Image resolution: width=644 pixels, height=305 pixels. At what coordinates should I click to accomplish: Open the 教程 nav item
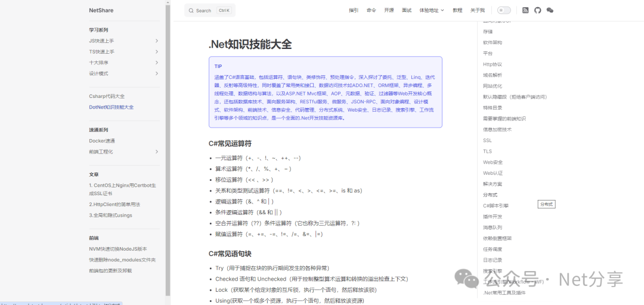coord(457,10)
